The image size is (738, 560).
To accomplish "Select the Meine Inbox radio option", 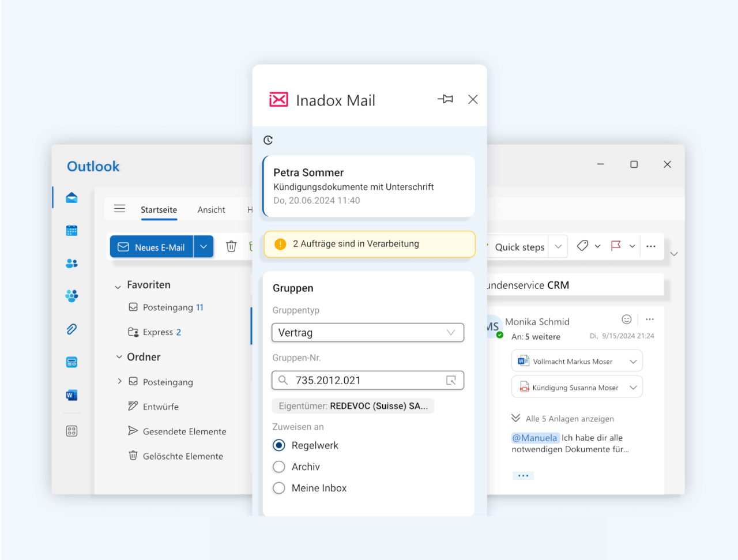I will (x=279, y=488).
